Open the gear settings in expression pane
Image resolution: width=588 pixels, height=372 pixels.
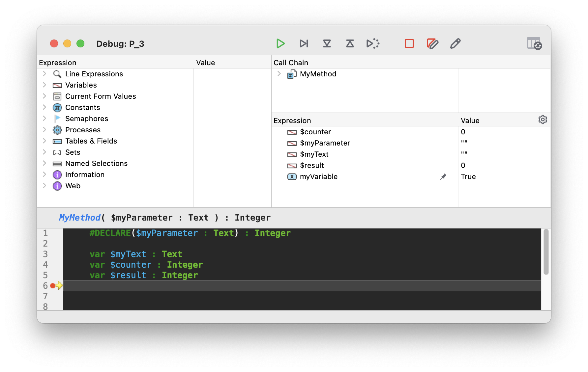pyautogui.click(x=543, y=120)
